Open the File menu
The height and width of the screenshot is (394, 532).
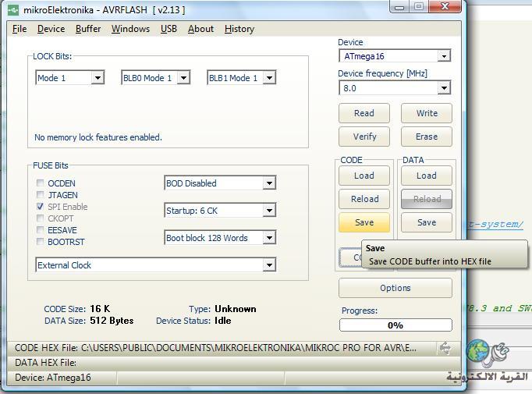[x=20, y=29]
